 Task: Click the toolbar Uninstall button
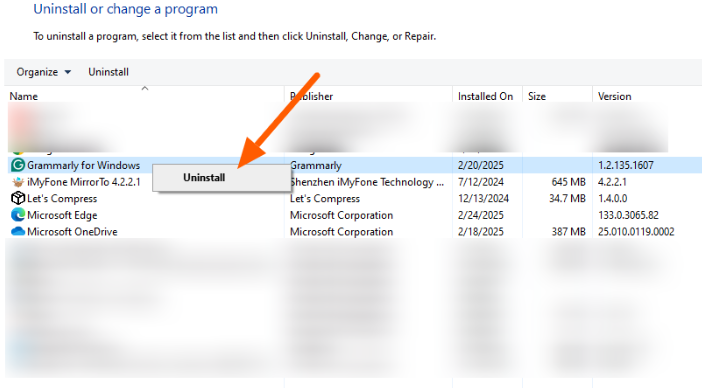[x=108, y=72]
